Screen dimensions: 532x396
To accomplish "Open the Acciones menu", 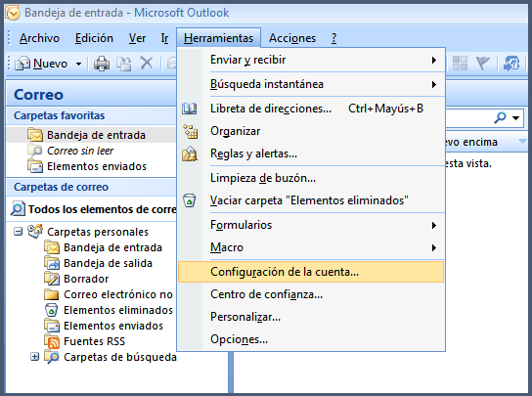I will [292, 38].
